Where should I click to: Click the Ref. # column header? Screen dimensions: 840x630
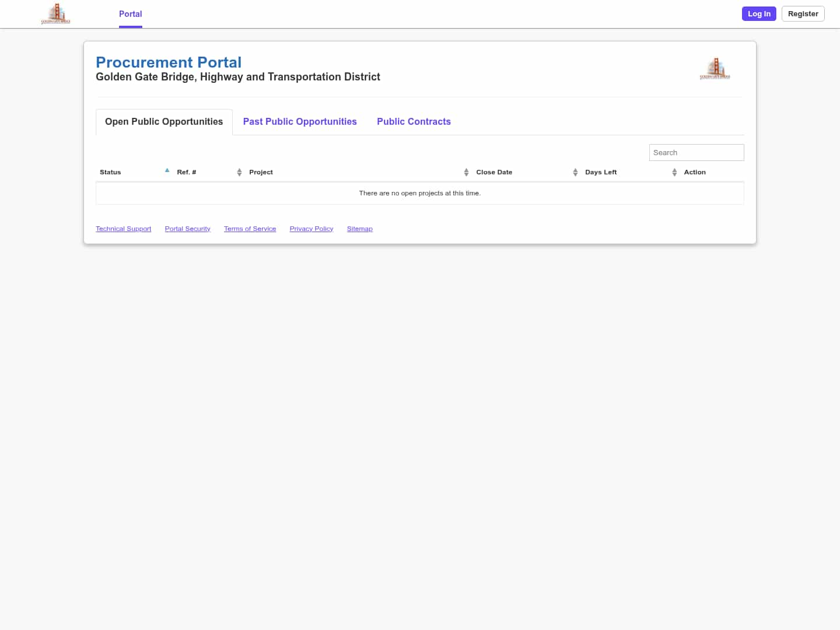(209, 172)
